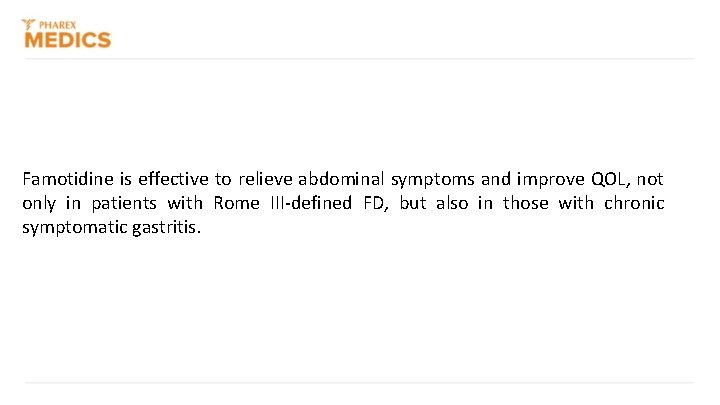Click the abbreviation QOL
720x405 pixels.
[x=608, y=179]
